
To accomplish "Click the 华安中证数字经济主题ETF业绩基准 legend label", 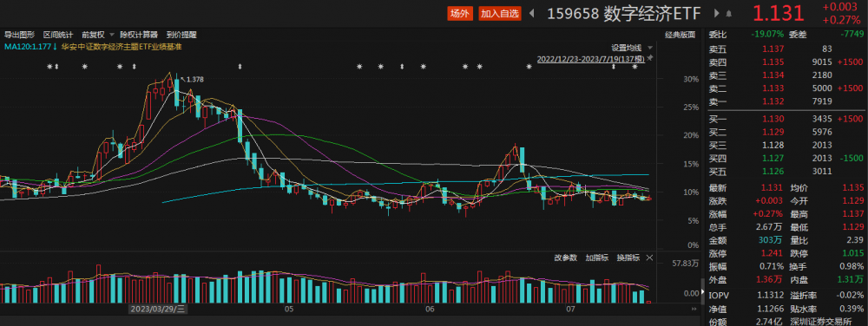I will (x=122, y=47).
